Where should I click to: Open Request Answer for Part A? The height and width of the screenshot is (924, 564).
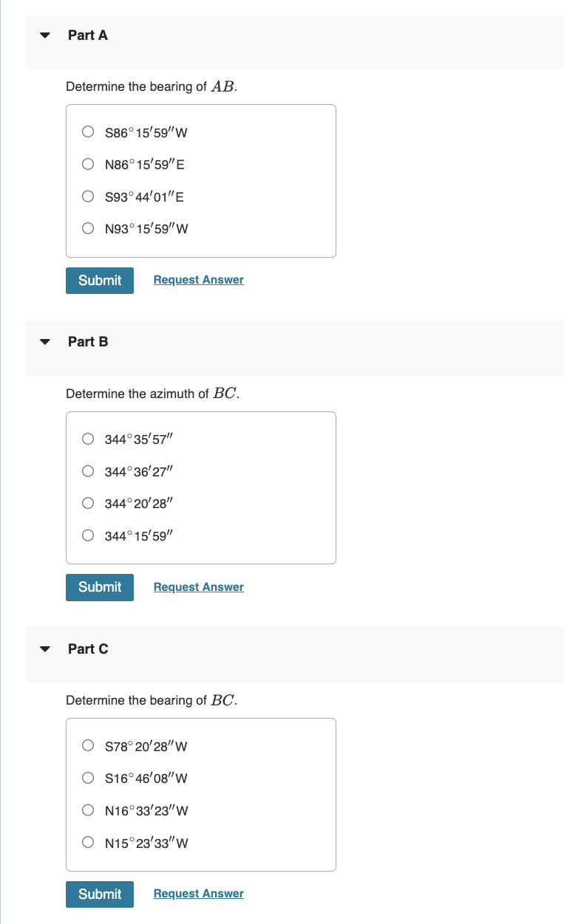198,279
